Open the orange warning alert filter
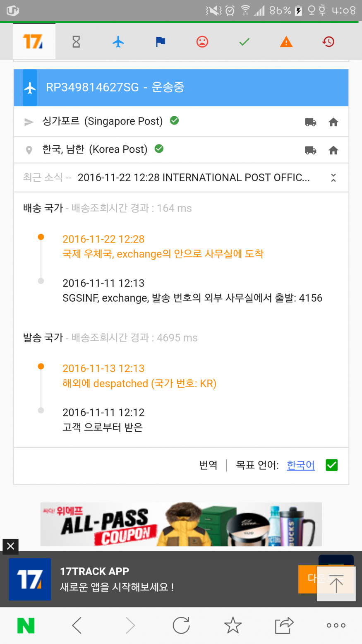 (286, 42)
